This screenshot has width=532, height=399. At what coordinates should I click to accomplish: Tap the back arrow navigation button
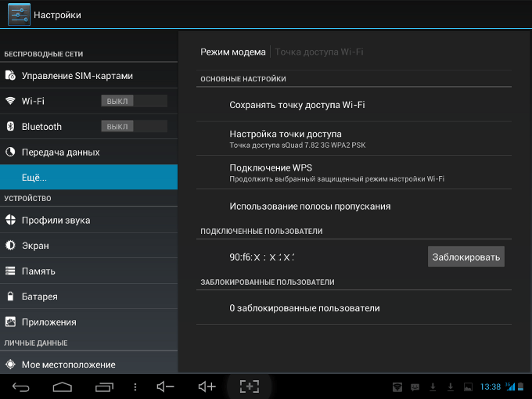coord(20,386)
